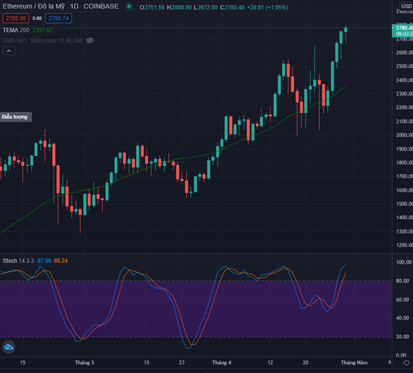Click the COINBASE exchange label
This screenshot has height=373, width=413.
(x=101, y=6)
